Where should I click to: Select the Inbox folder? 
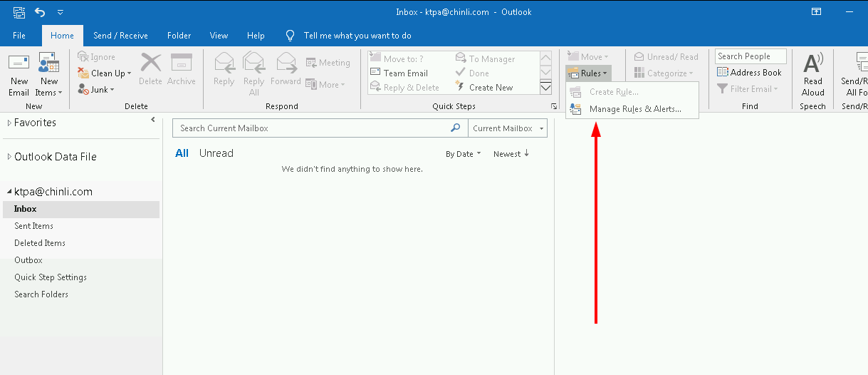(x=80, y=209)
